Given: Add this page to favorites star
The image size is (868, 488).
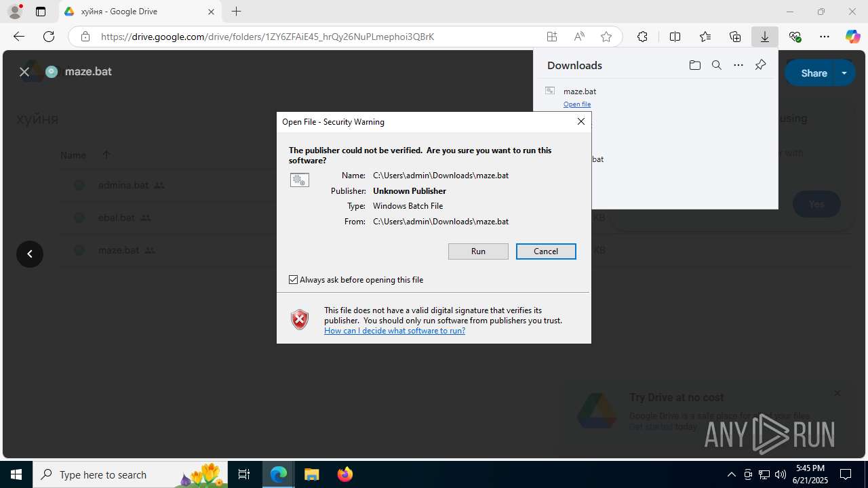Looking at the screenshot, I should click(606, 37).
